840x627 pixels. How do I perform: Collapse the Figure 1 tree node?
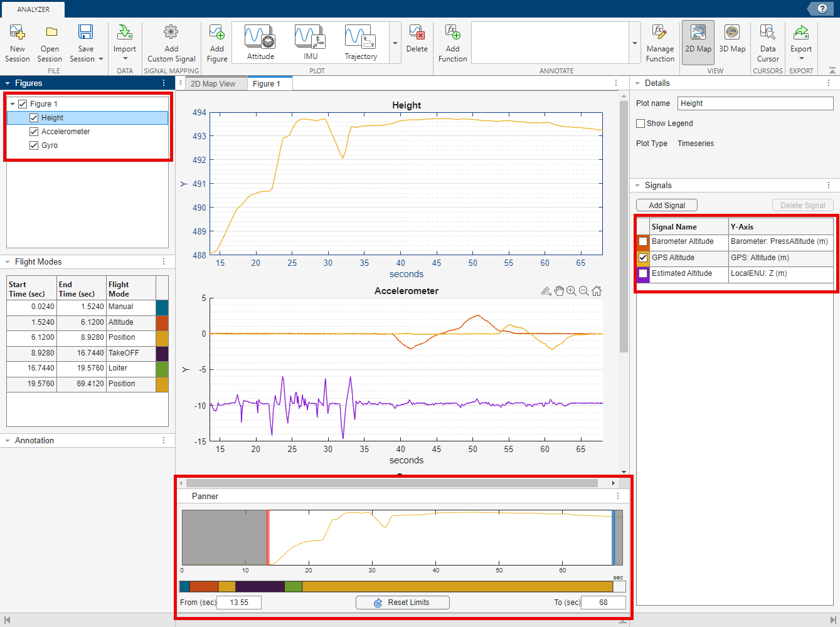pos(13,104)
